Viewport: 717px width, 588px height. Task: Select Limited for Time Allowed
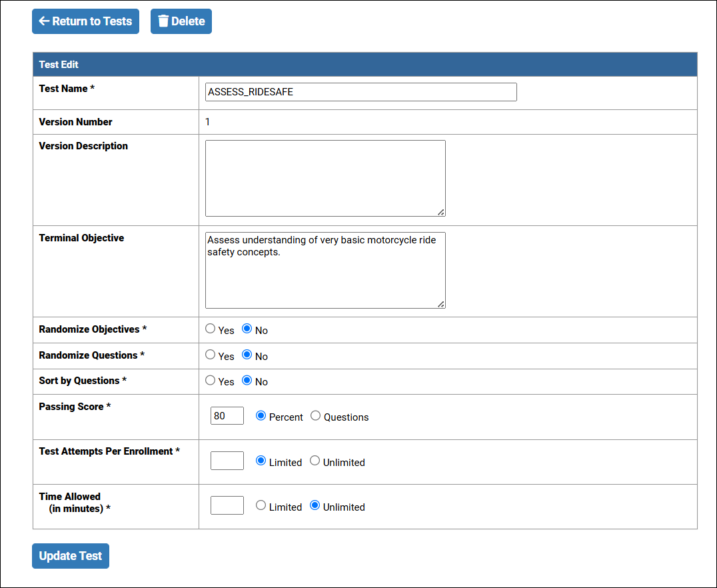pos(261,505)
